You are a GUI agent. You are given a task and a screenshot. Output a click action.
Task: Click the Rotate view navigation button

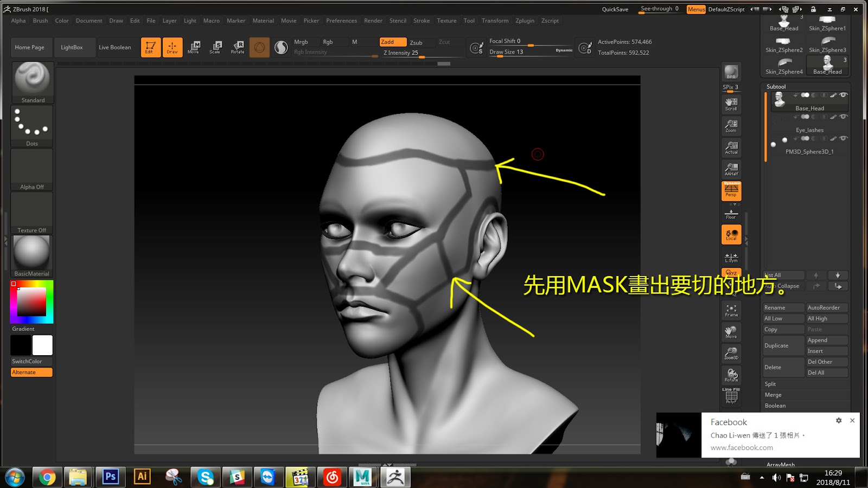[x=731, y=375]
